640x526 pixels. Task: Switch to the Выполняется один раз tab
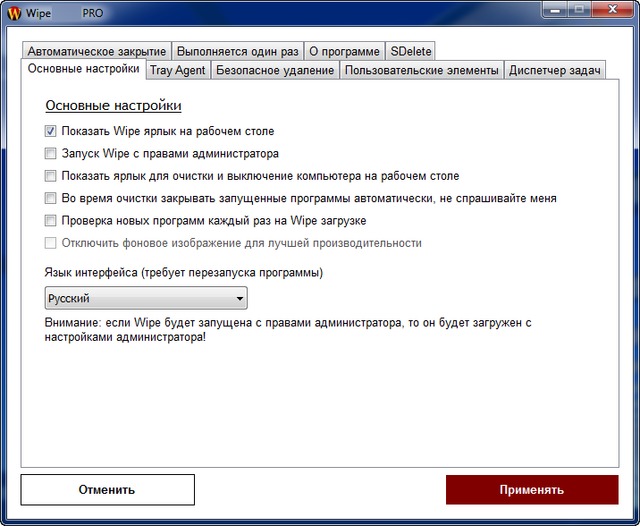point(236,51)
